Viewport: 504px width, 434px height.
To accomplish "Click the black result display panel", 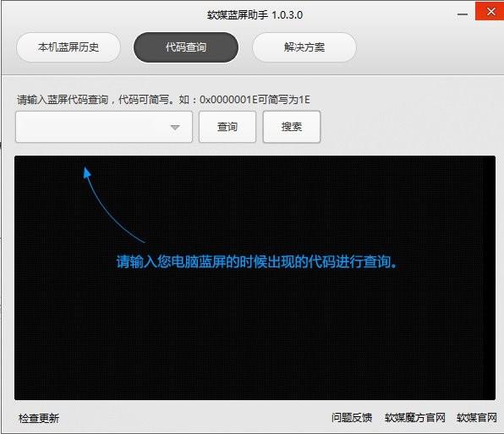I will click(255, 278).
